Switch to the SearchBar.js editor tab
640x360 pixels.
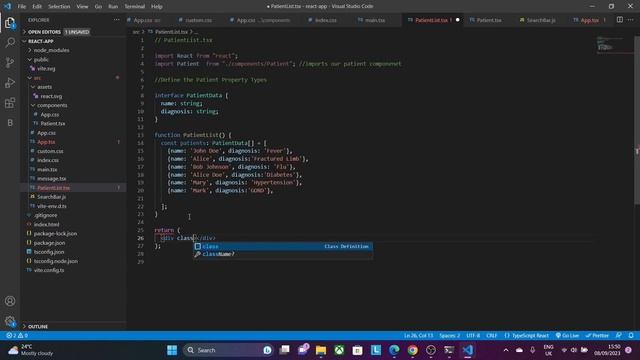(x=540, y=20)
